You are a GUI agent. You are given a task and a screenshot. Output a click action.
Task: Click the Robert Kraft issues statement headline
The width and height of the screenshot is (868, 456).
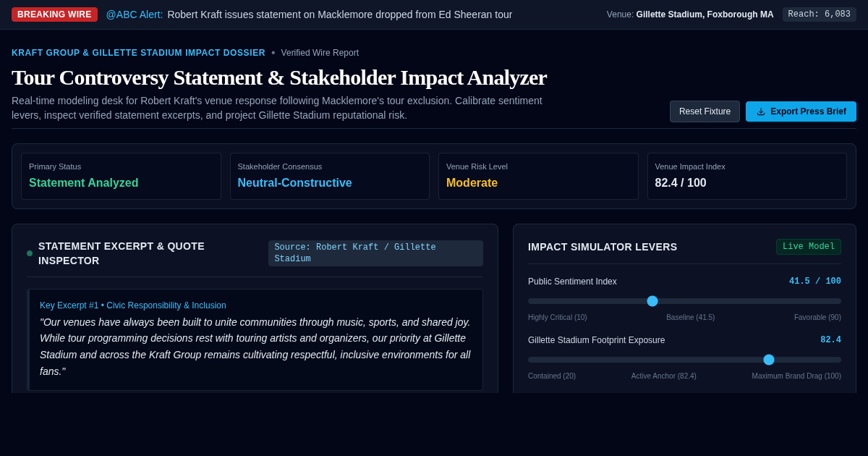coord(340,14)
